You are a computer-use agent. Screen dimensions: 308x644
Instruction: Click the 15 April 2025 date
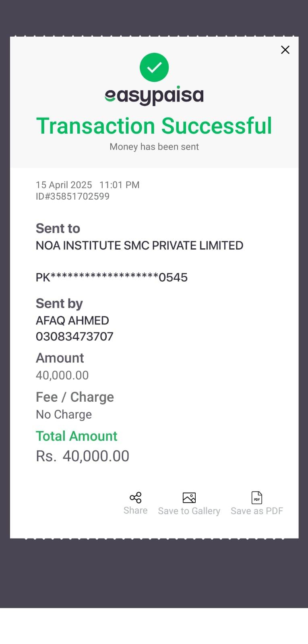point(64,185)
